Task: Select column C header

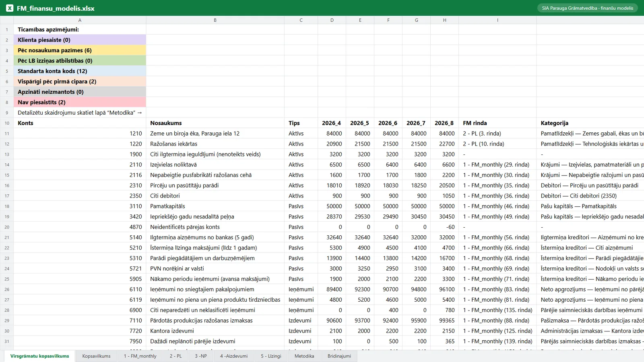Action: (x=301, y=20)
